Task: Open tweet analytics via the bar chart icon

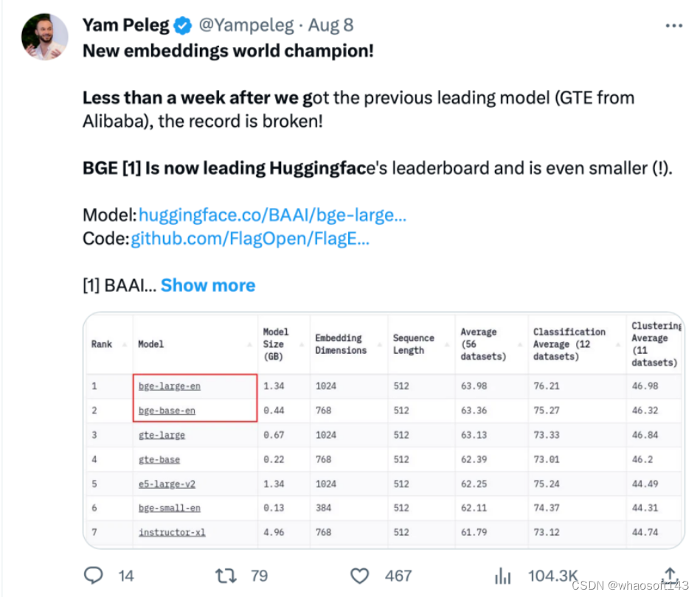Action: 502,576
